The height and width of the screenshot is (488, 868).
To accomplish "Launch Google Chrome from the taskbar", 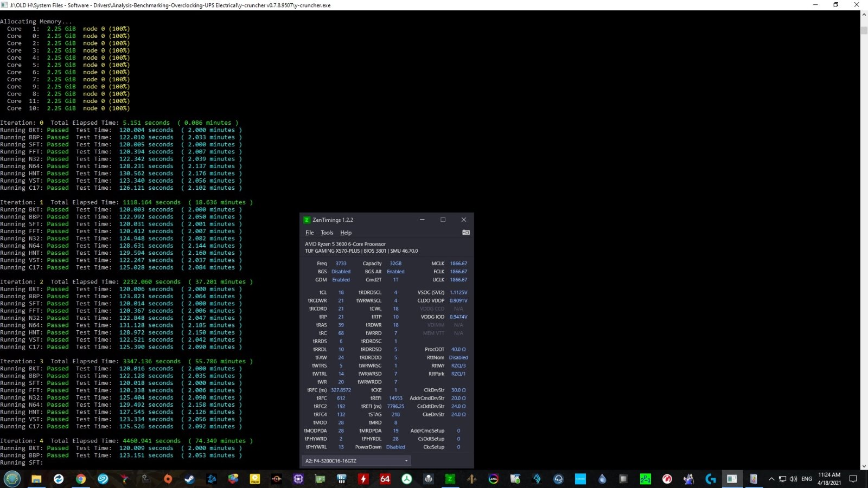I will [x=80, y=479].
